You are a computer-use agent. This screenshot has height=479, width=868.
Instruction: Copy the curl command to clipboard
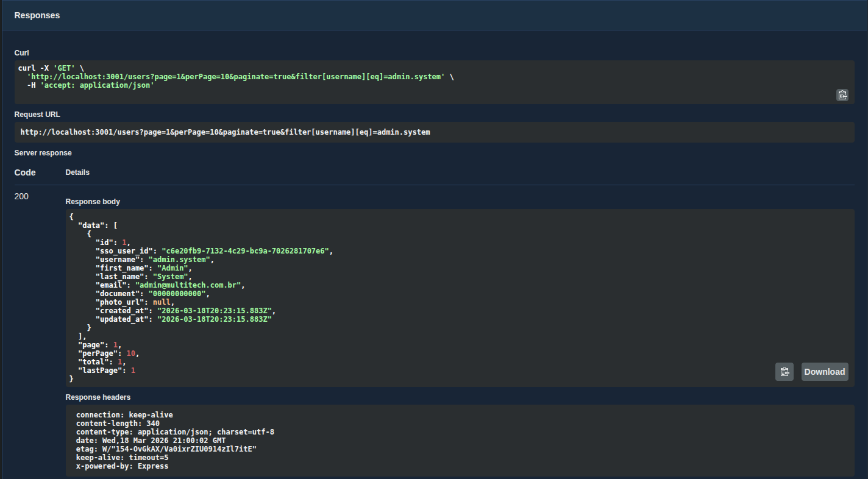pos(842,94)
